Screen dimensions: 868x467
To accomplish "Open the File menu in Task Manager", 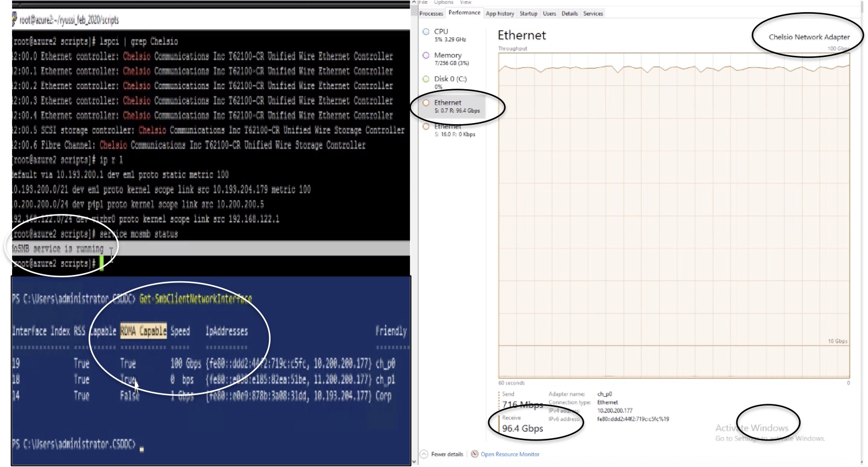I will pyautogui.click(x=422, y=2).
